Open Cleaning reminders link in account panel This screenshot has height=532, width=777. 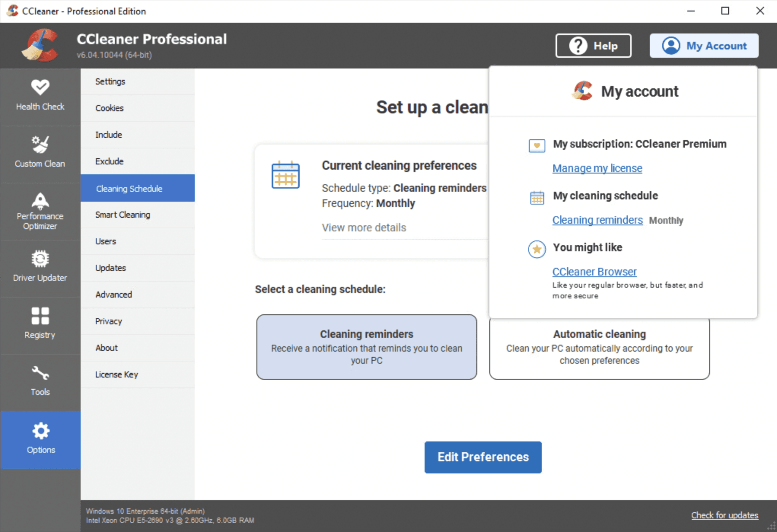coord(597,220)
